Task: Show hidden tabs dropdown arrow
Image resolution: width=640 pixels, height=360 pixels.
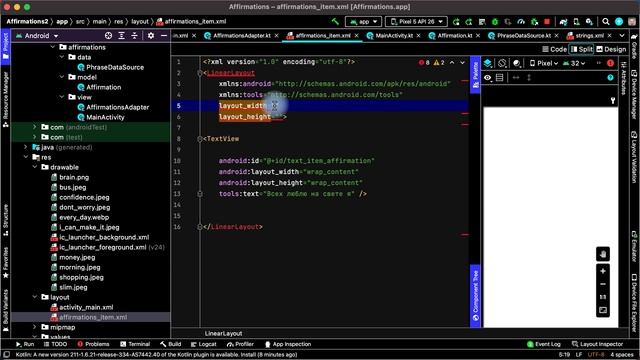Action: click(x=622, y=36)
